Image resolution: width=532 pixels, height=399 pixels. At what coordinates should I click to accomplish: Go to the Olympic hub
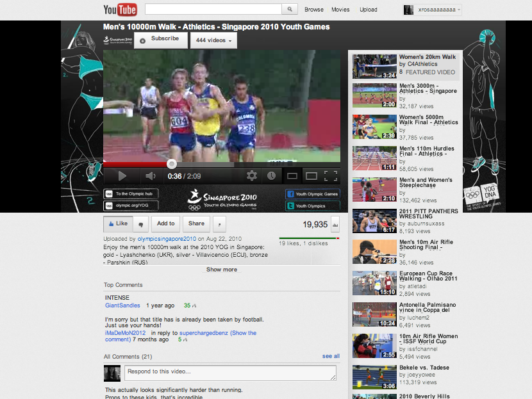[131, 194]
